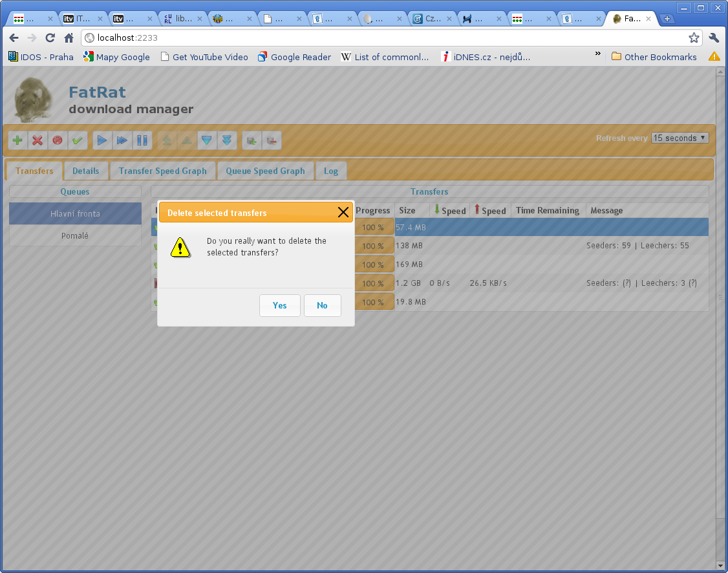Click the move to top double-arrow icon
The width and height of the screenshot is (728, 573).
click(x=167, y=140)
